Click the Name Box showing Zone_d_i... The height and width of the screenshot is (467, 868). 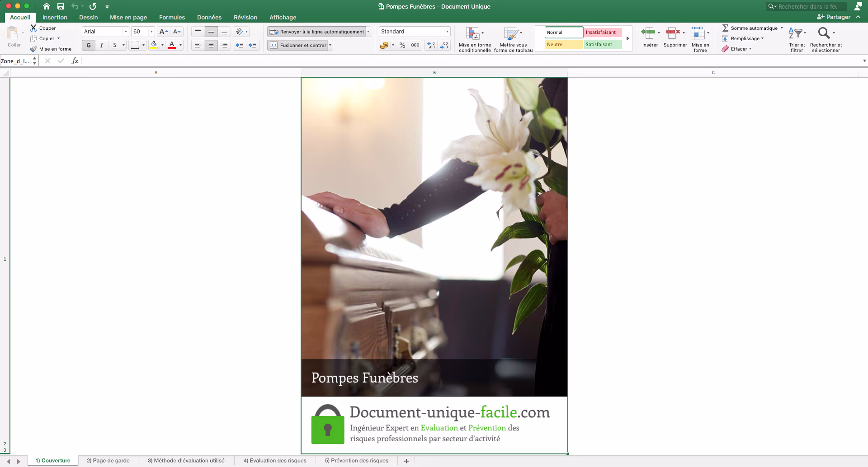[16, 61]
